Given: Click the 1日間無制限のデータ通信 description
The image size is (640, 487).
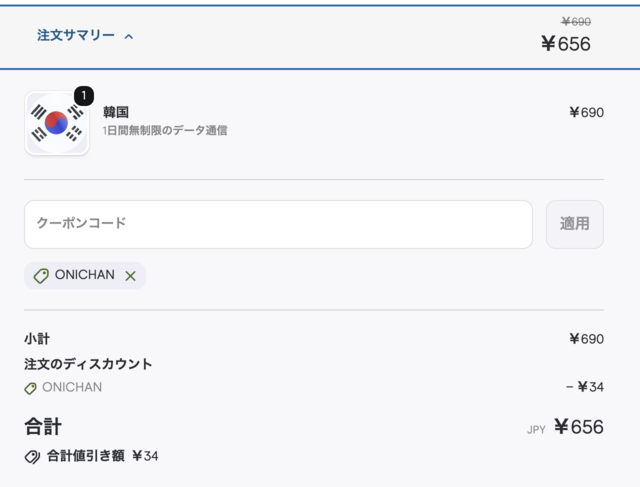Looking at the screenshot, I should [165, 130].
